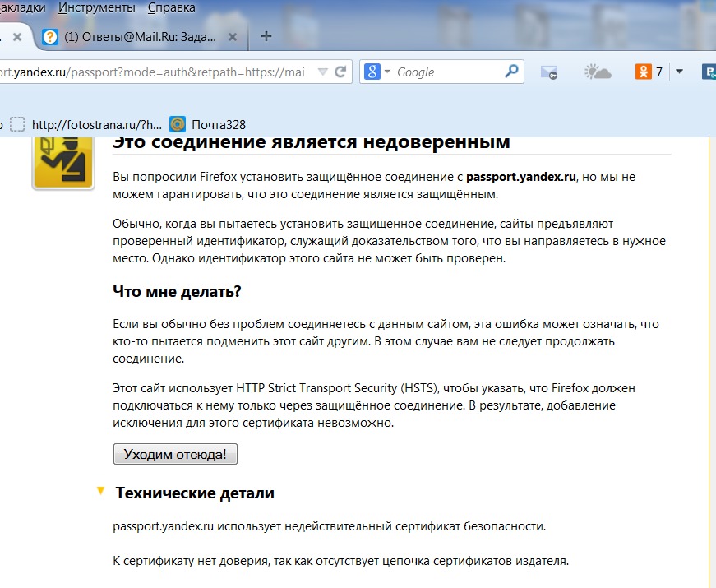Open a new tab with plus button
716x588 pixels.
click(266, 36)
